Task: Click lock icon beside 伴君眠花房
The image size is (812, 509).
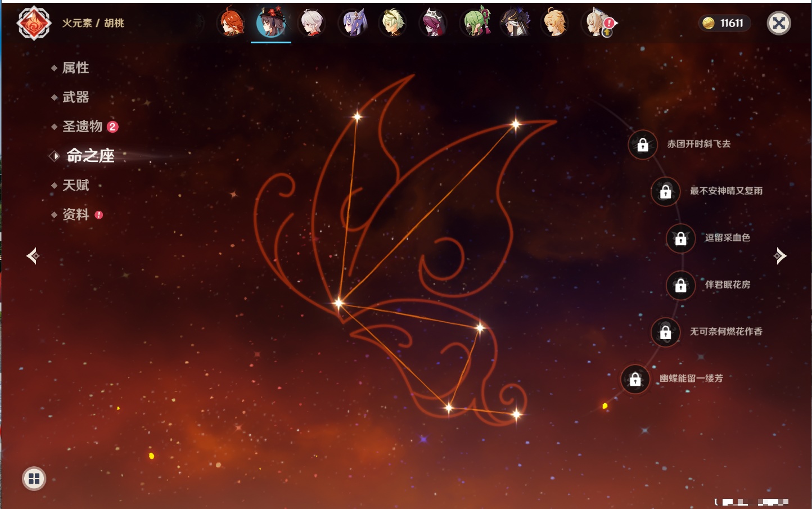Action: 680,286
